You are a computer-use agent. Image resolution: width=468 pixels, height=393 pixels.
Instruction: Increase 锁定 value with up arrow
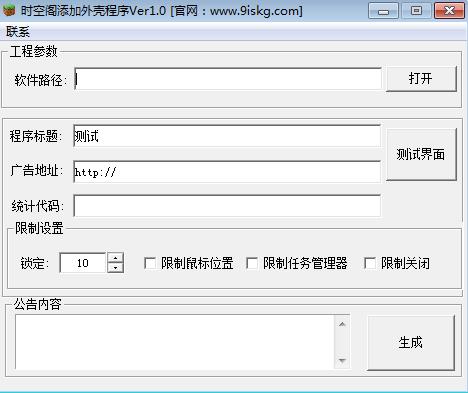[115, 258]
